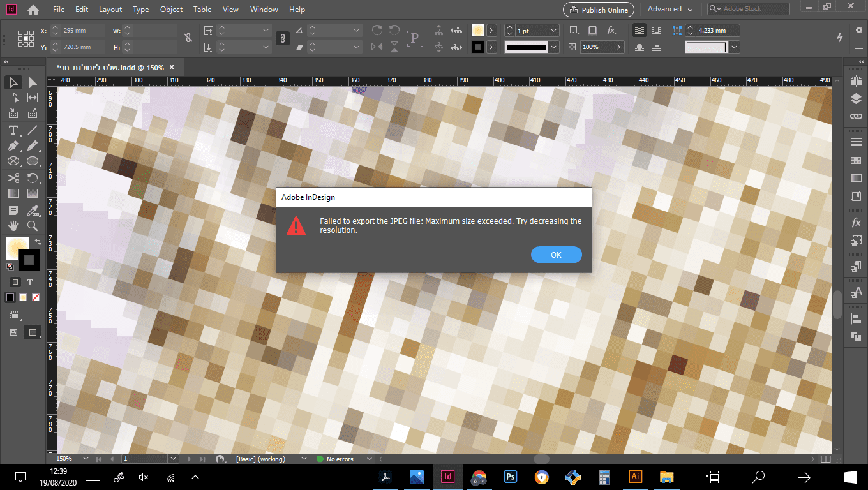The height and width of the screenshot is (490, 868).
Task: Open the Pages panel icon
Action: tap(856, 81)
